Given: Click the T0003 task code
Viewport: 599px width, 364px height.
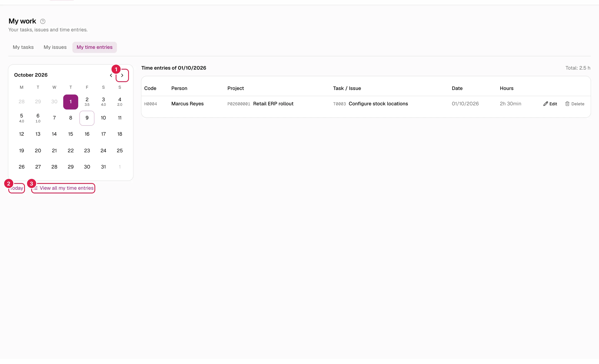Looking at the screenshot, I should coord(339,104).
